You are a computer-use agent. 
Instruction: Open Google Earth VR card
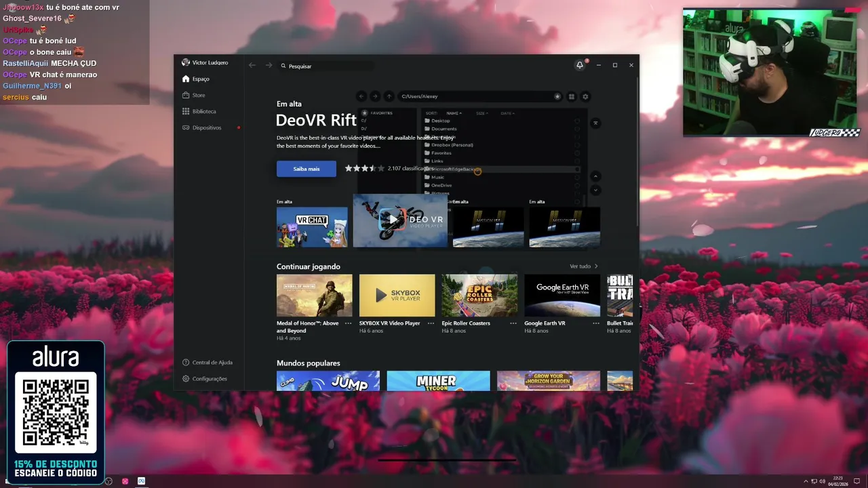point(562,296)
